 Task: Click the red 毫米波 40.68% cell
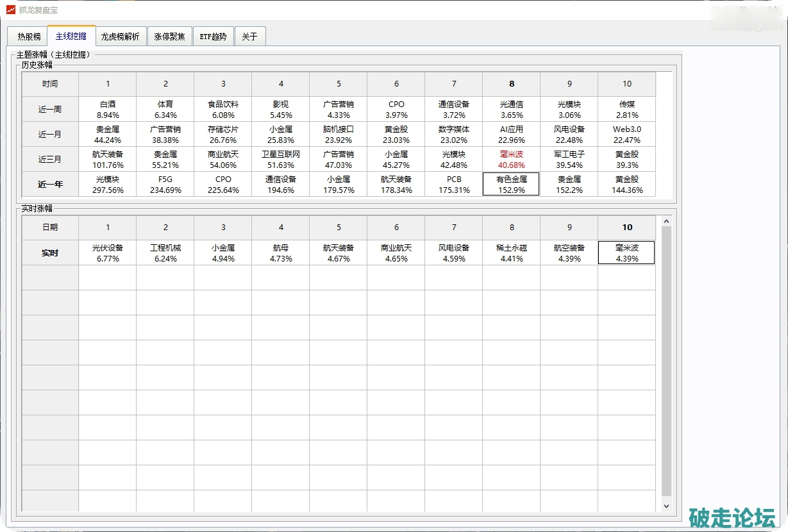(511, 160)
